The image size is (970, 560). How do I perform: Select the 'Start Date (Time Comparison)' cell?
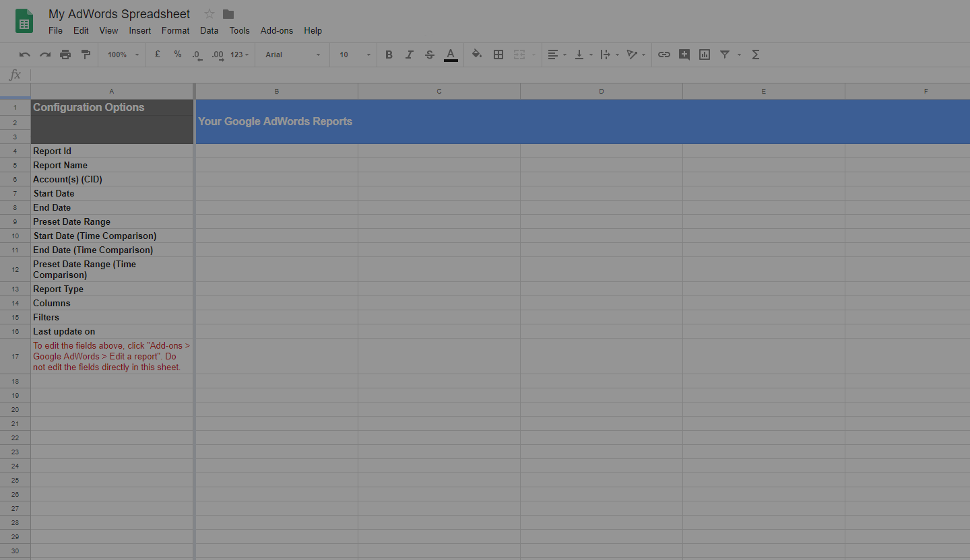click(112, 236)
